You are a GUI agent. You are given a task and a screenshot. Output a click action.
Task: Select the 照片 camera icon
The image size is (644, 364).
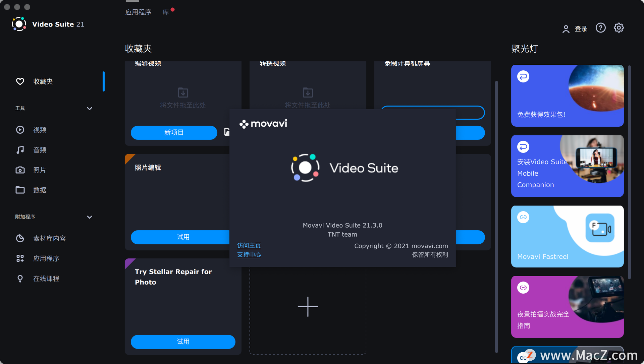click(20, 170)
